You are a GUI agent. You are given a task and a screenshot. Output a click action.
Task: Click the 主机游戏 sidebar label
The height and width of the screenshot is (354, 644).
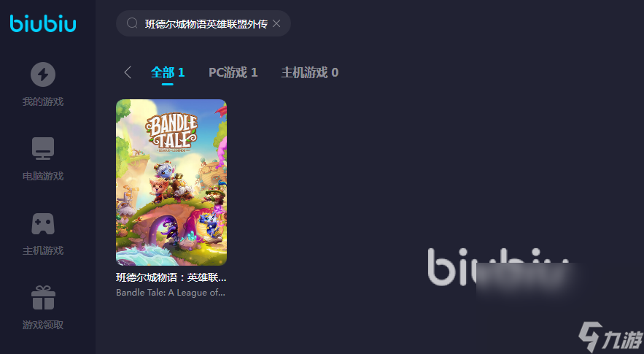(43, 250)
